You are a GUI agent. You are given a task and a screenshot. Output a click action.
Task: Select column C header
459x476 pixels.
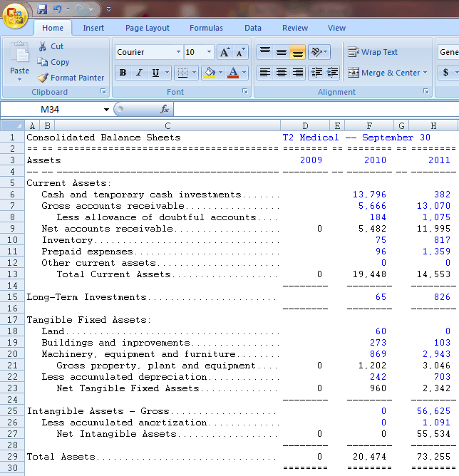[x=167, y=125]
